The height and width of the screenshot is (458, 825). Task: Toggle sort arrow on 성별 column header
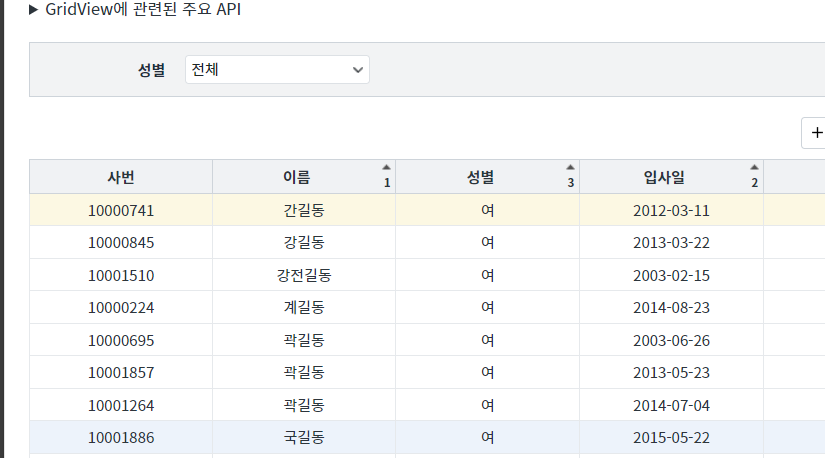pyautogui.click(x=570, y=167)
